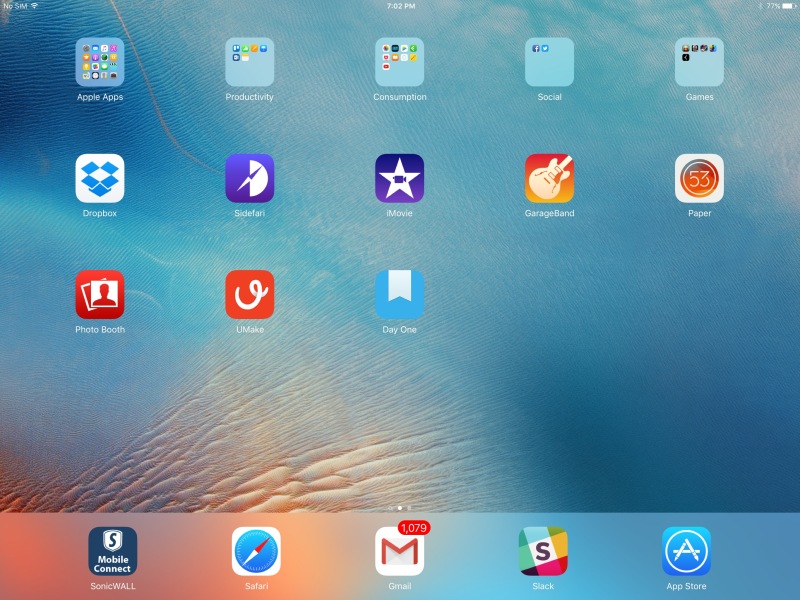800x600 pixels.
Task: Launch the Sidefari app
Action: 249,178
